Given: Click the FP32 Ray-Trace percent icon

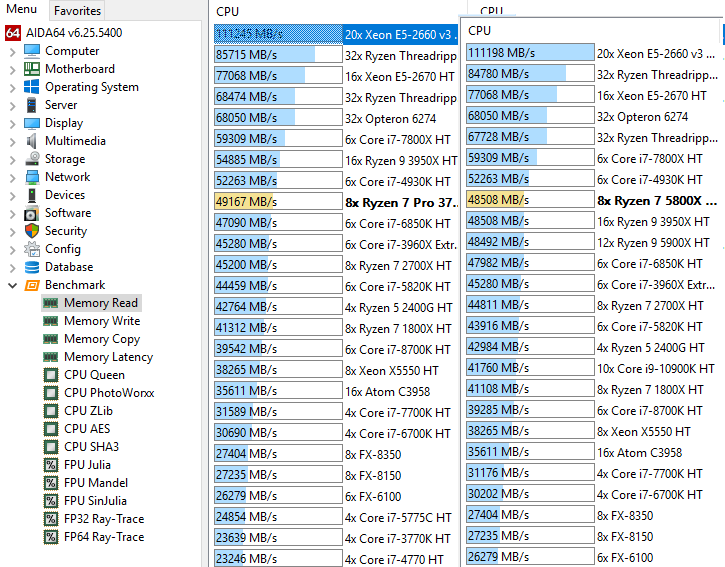Looking at the screenshot, I should click(51, 519).
